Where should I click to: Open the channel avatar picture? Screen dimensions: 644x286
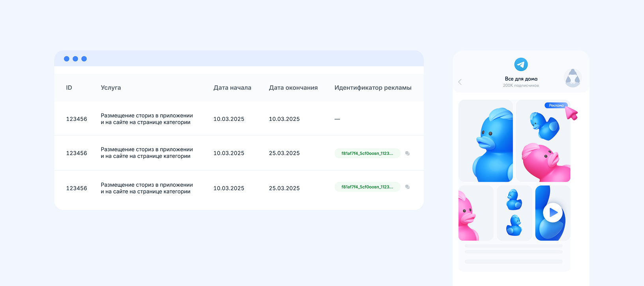tap(573, 78)
